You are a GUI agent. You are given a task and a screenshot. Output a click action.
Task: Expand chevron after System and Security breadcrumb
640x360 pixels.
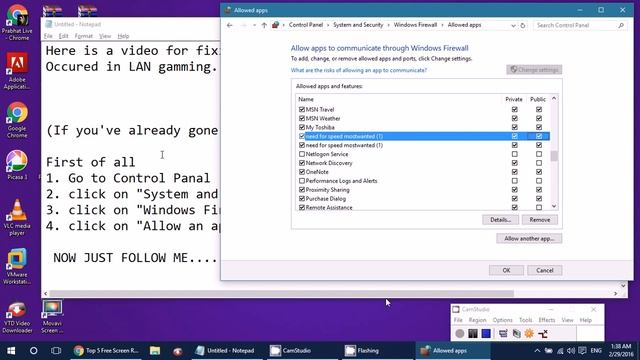coord(388,25)
